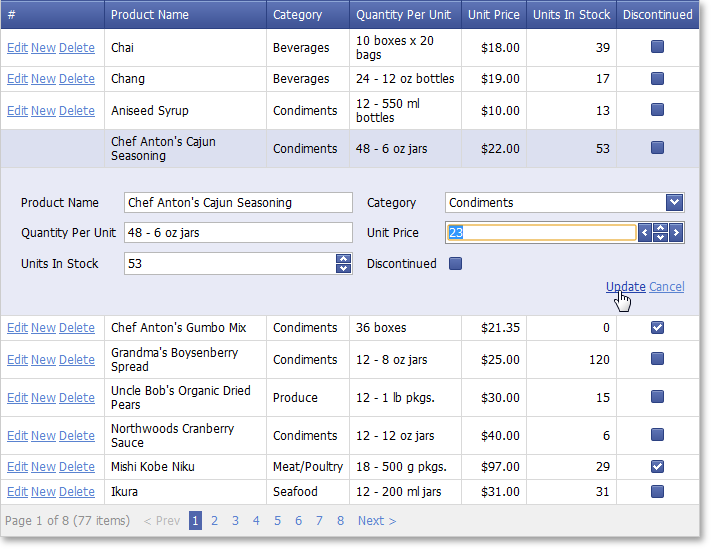
Task: Uncheck Discontinued for Chef Anton's Gumbo Mix
Action: coord(657,327)
